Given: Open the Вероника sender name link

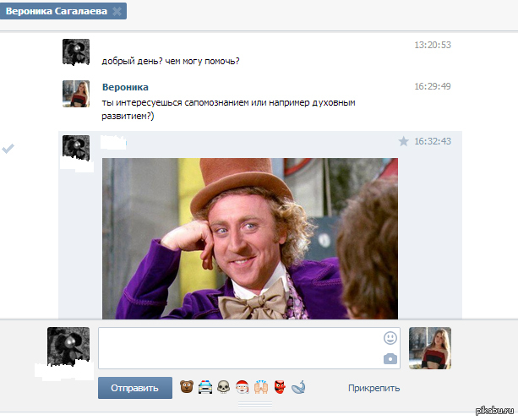Looking at the screenshot, I should 125,87.
